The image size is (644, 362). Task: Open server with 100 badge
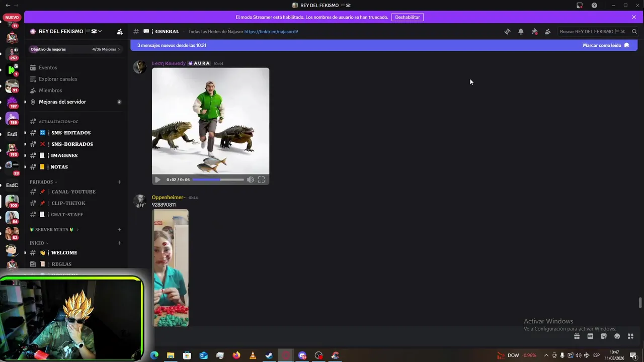pyautogui.click(x=12, y=201)
